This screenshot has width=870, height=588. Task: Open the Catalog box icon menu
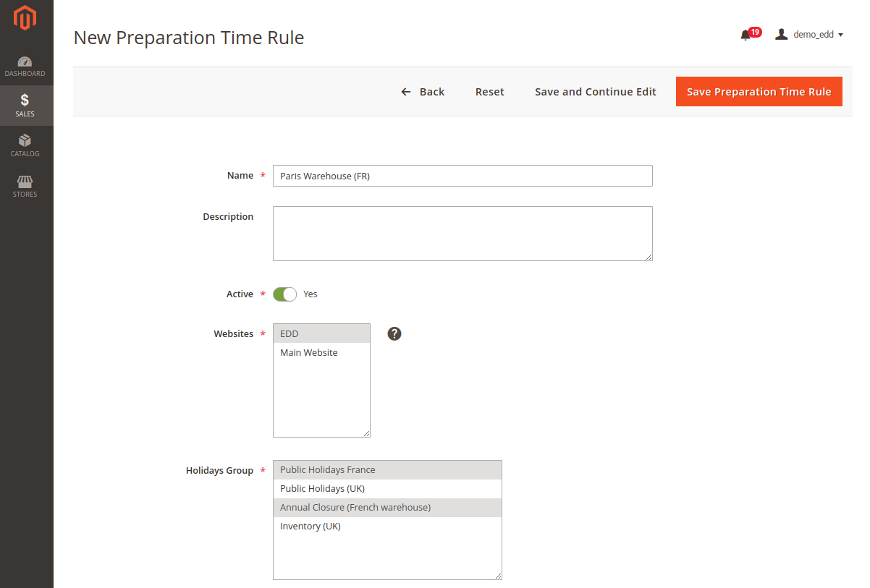25,145
